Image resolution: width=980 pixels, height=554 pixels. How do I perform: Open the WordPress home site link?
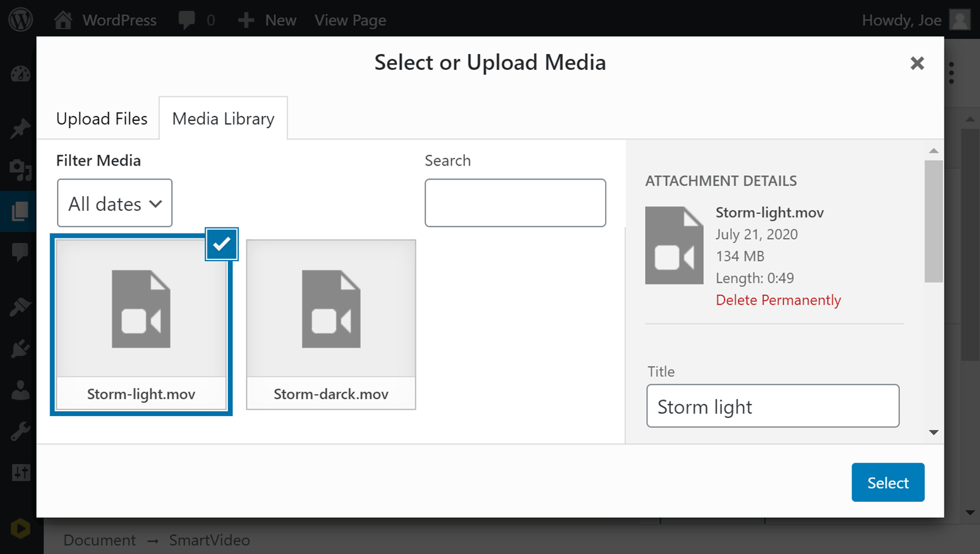point(105,20)
